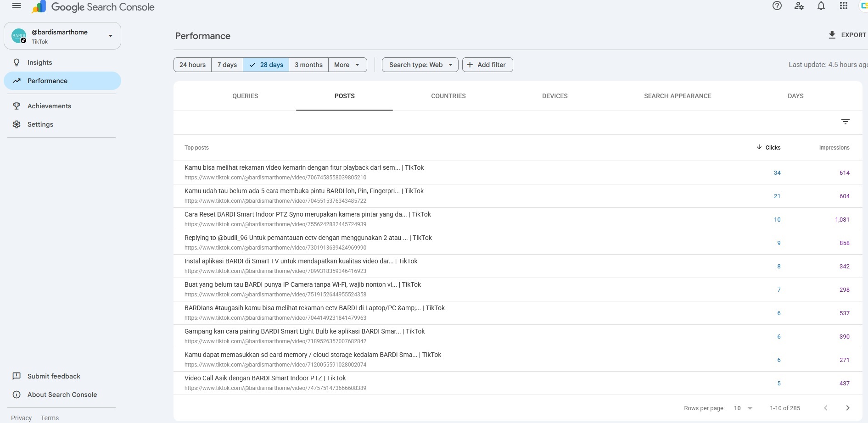
Task: Open IP Camera tanpa Wi-Fi post
Action: 518,289
